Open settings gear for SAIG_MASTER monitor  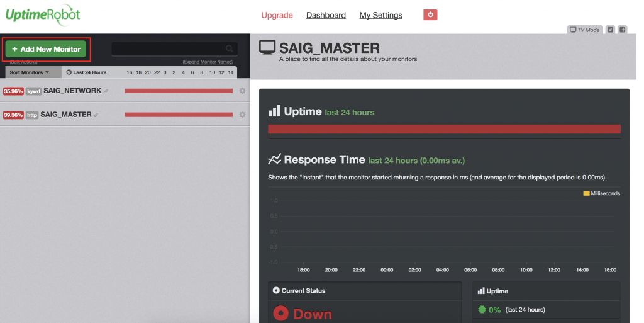[242, 115]
